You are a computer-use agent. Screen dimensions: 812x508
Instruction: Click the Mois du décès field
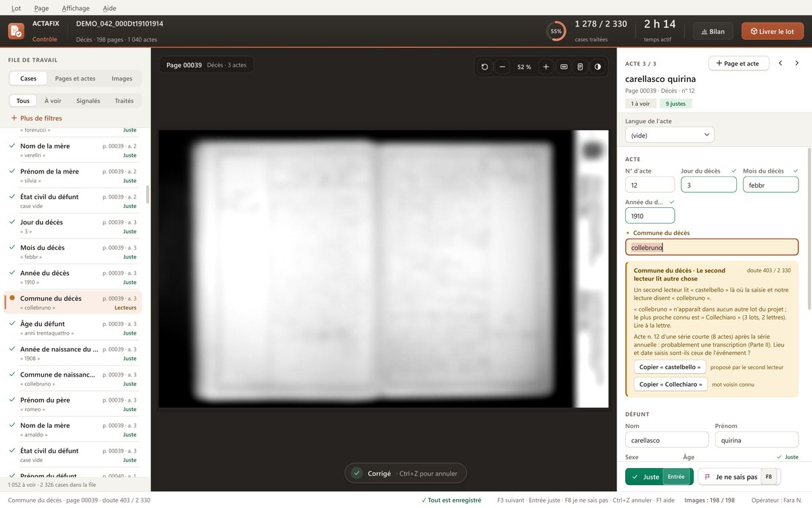click(x=771, y=184)
